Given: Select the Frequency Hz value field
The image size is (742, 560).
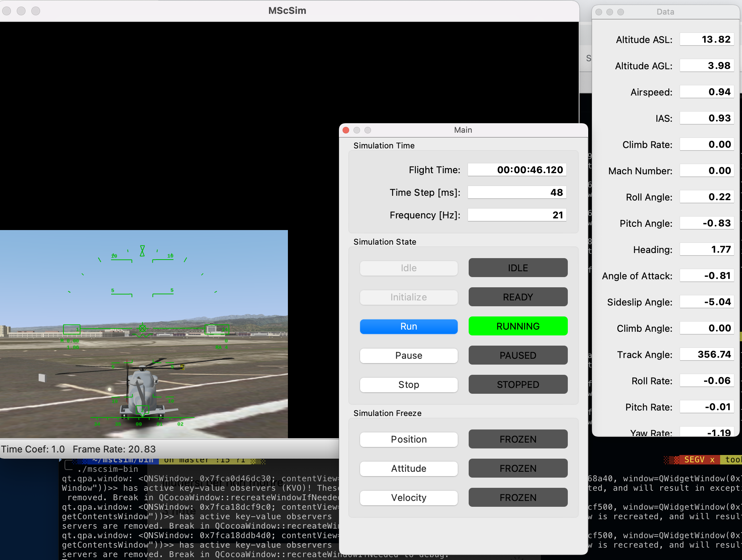Looking at the screenshot, I should point(517,215).
